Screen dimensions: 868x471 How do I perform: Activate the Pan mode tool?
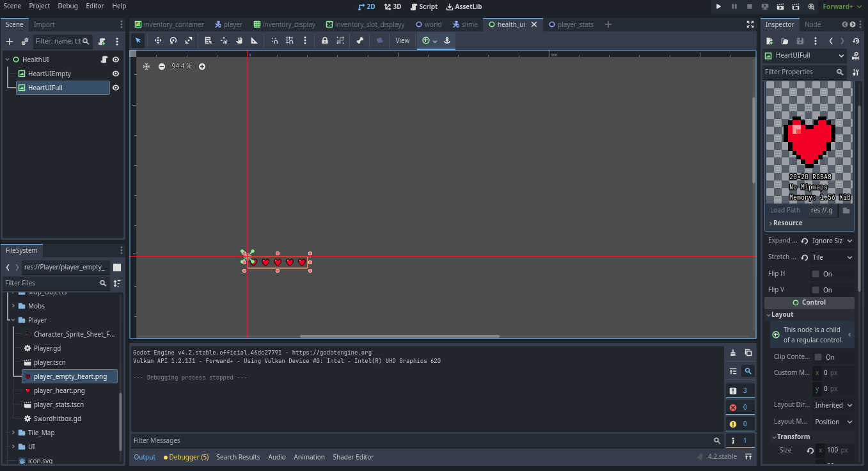[240, 40]
